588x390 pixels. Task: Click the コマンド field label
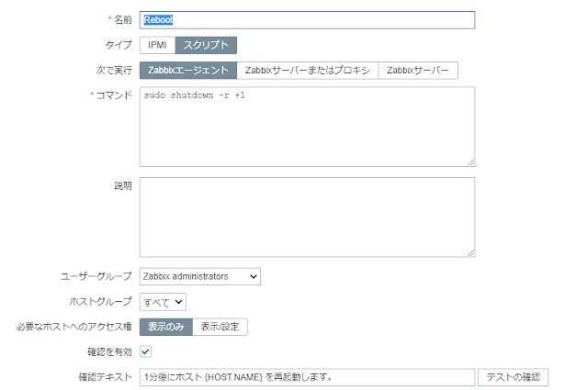click(x=114, y=95)
